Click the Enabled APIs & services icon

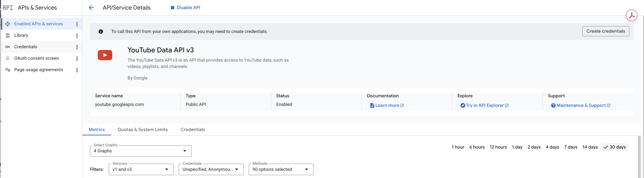pos(8,24)
